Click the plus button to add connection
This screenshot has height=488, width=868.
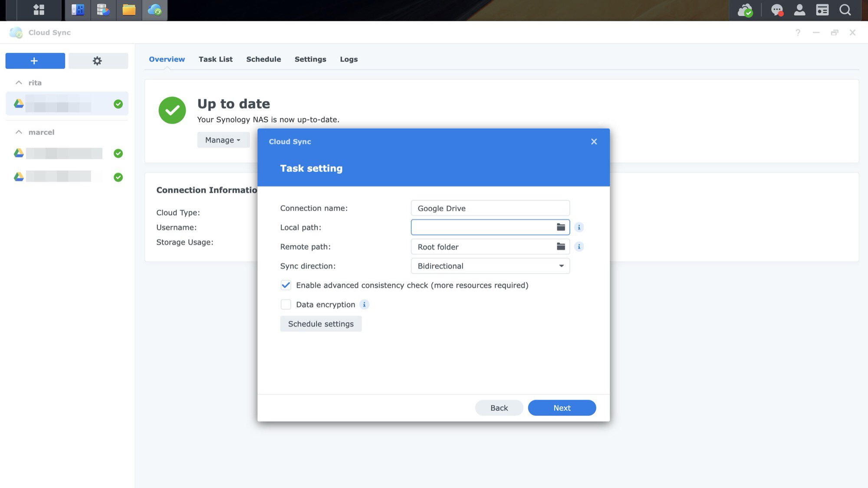pos(35,61)
